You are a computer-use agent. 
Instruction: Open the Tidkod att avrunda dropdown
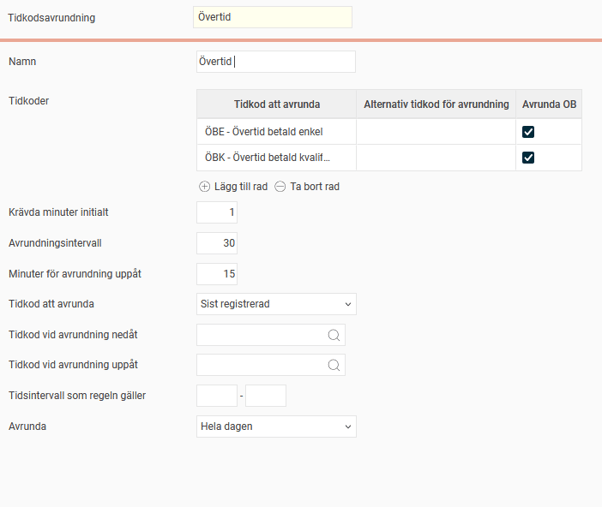(x=276, y=304)
